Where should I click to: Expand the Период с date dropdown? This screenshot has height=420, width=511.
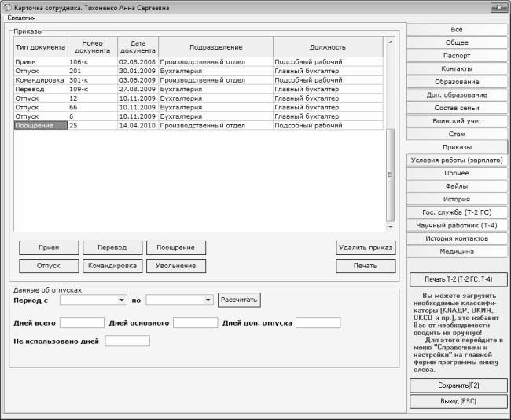[122, 300]
